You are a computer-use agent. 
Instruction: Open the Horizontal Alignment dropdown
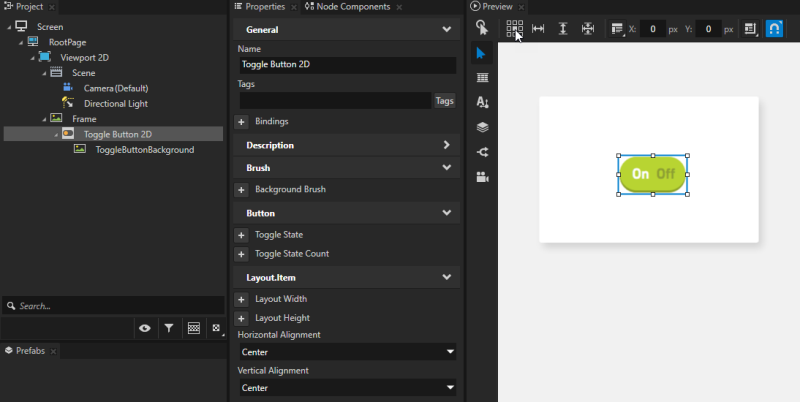(346, 352)
